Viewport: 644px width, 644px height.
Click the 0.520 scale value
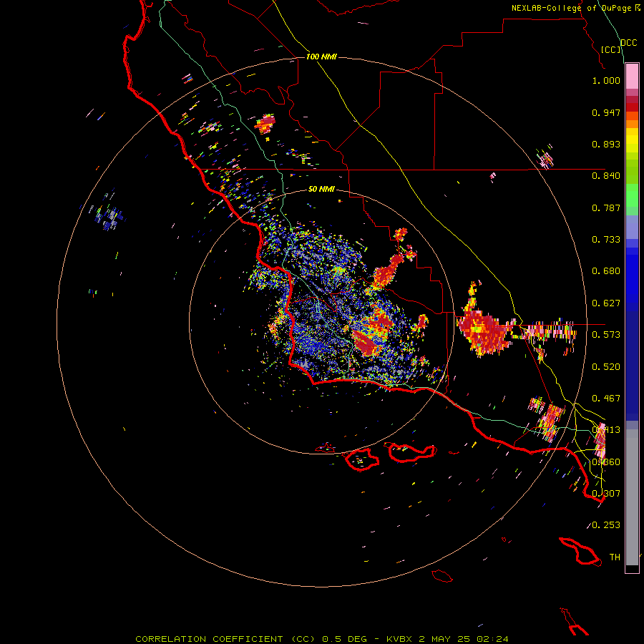pyautogui.click(x=606, y=367)
